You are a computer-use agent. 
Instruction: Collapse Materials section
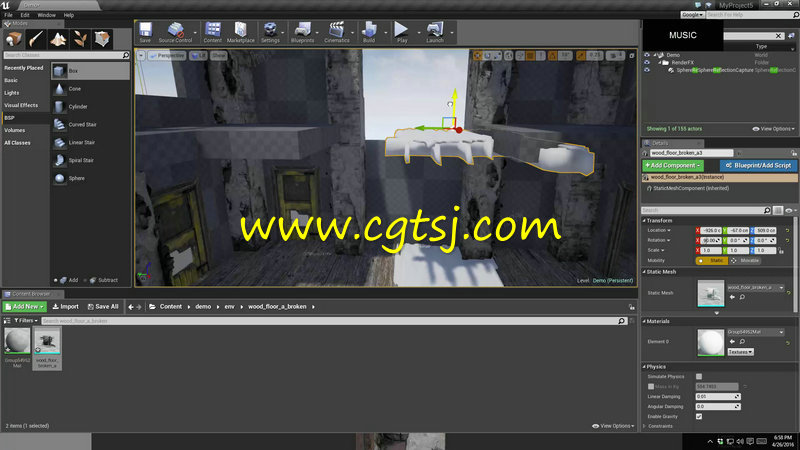coord(644,321)
